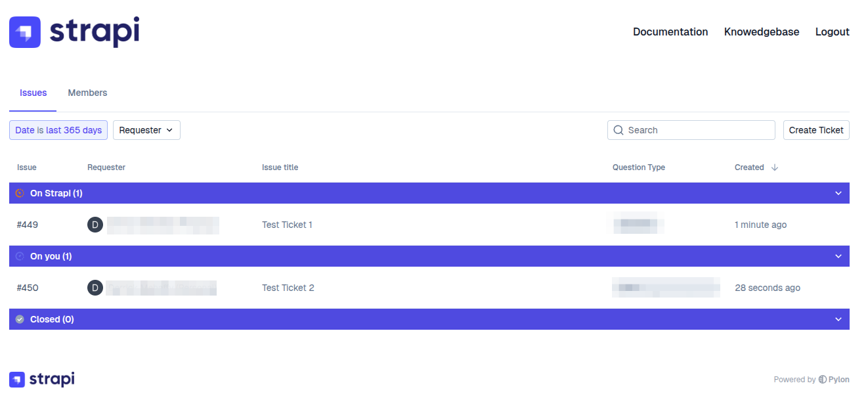
Task: Expand the Closed group chevron
Action: tap(838, 319)
